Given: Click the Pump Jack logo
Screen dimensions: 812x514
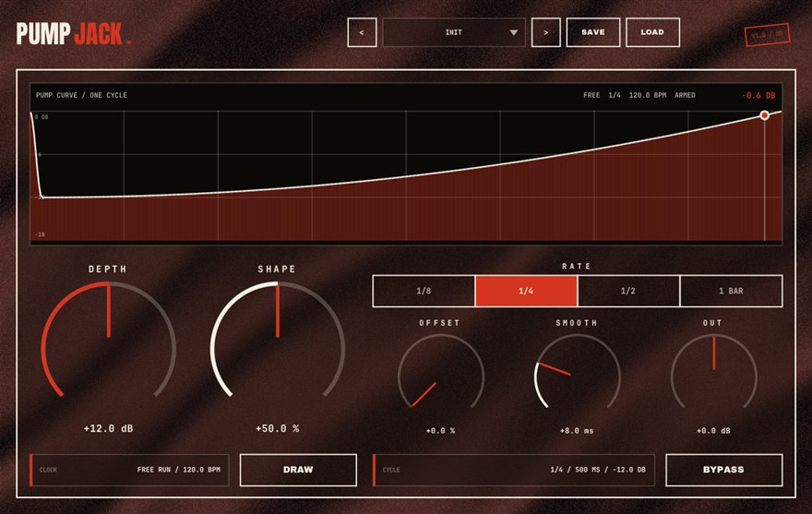Looking at the screenshot, I should click(x=73, y=33).
